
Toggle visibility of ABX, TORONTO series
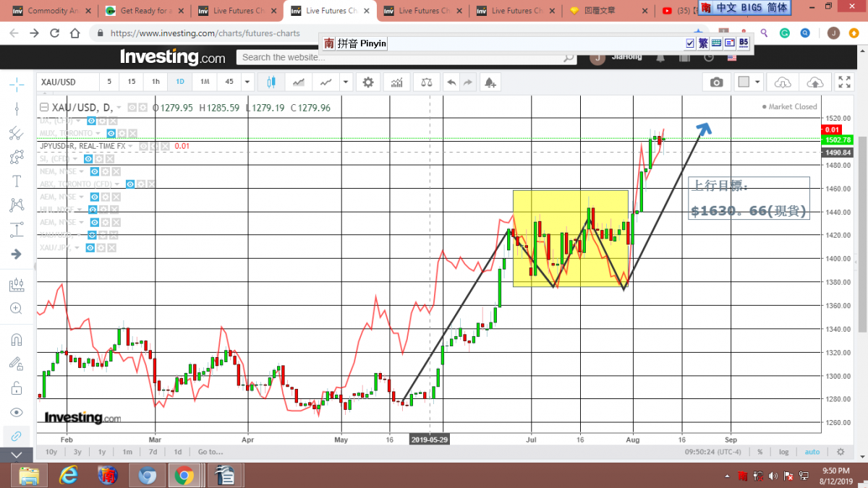click(x=129, y=184)
